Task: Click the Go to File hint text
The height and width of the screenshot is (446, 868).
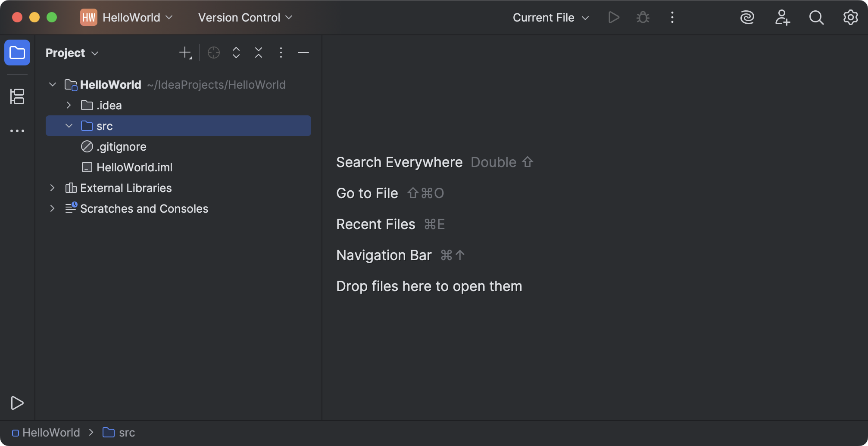Action: tap(367, 193)
